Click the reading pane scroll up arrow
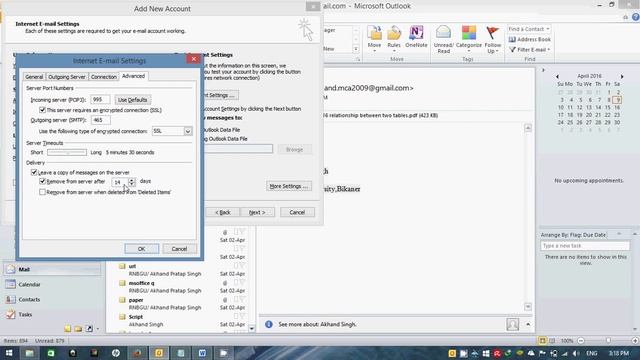 (528, 128)
